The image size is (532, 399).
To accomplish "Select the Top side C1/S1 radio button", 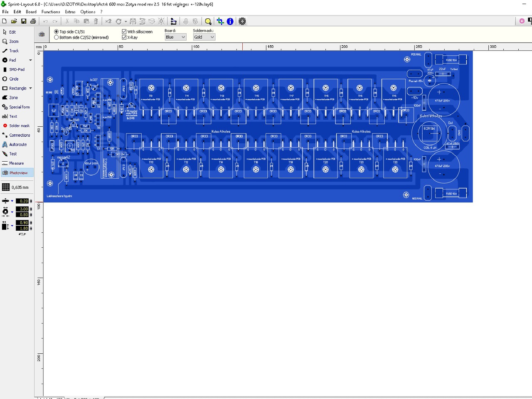I will click(57, 32).
